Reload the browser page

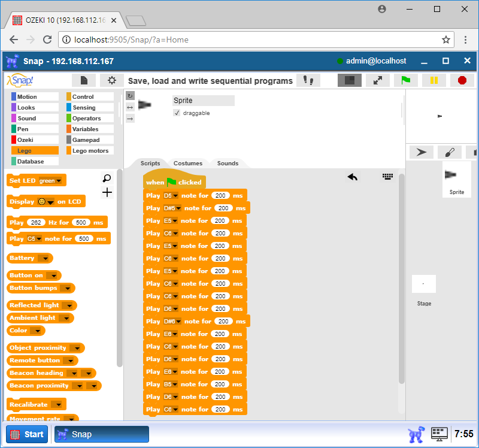click(x=47, y=40)
